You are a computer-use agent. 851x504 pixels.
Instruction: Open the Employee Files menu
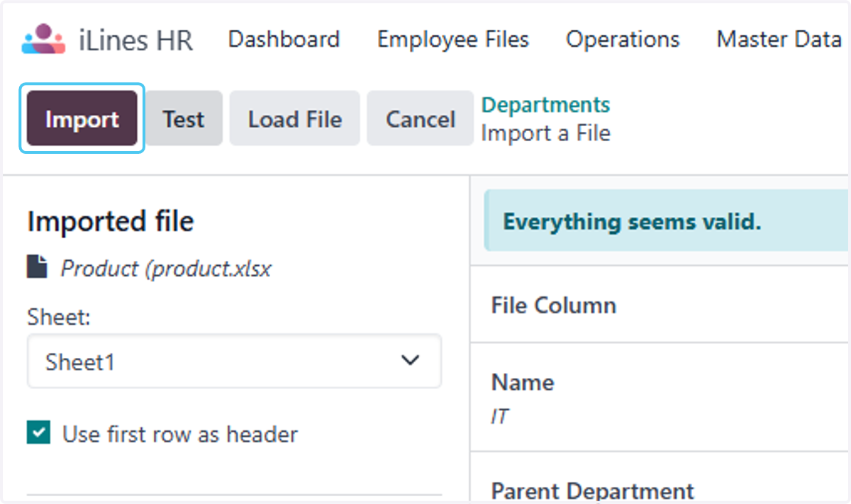click(453, 39)
